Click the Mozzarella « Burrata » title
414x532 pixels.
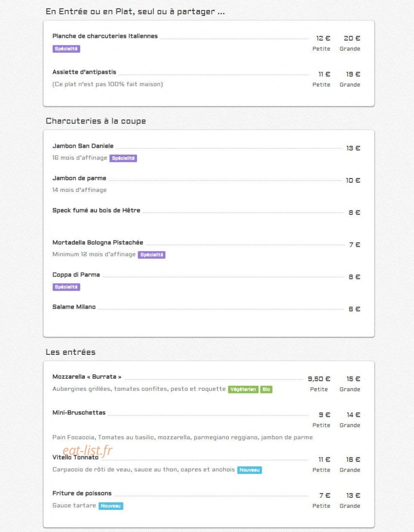tap(87, 377)
